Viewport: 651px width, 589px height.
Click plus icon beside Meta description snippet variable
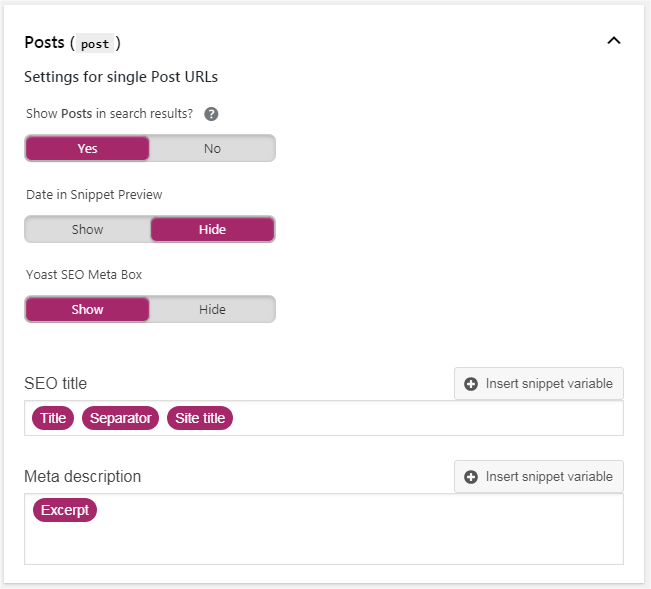(470, 477)
